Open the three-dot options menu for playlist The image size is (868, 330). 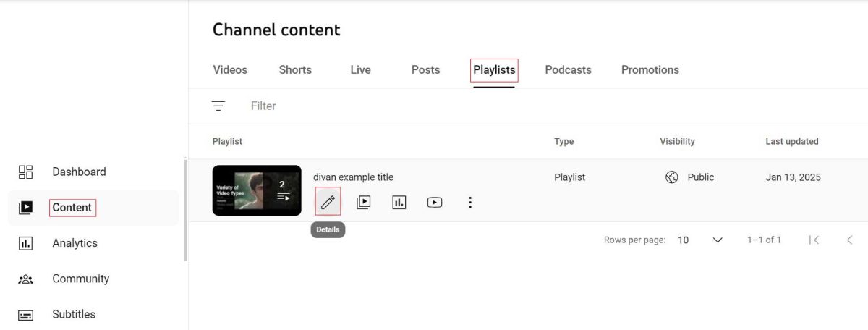click(x=470, y=203)
